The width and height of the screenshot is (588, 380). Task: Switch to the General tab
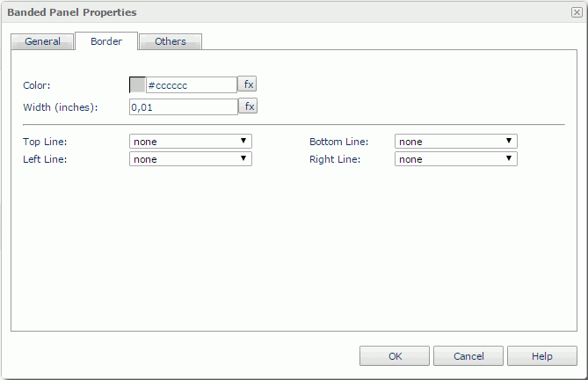pyautogui.click(x=42, y=41)
